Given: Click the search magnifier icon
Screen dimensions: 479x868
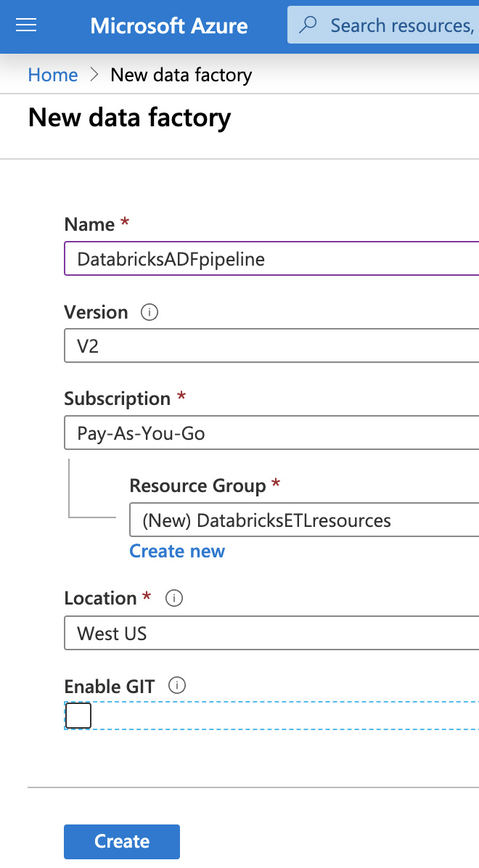Looking at the screenshot, I should [x=308, y=25].
